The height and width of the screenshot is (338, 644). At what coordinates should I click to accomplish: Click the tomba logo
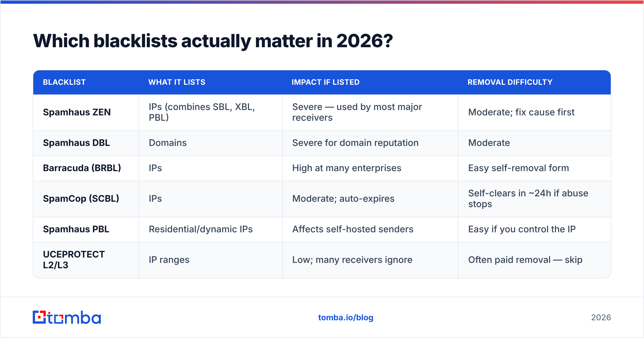tap(67, 317)
